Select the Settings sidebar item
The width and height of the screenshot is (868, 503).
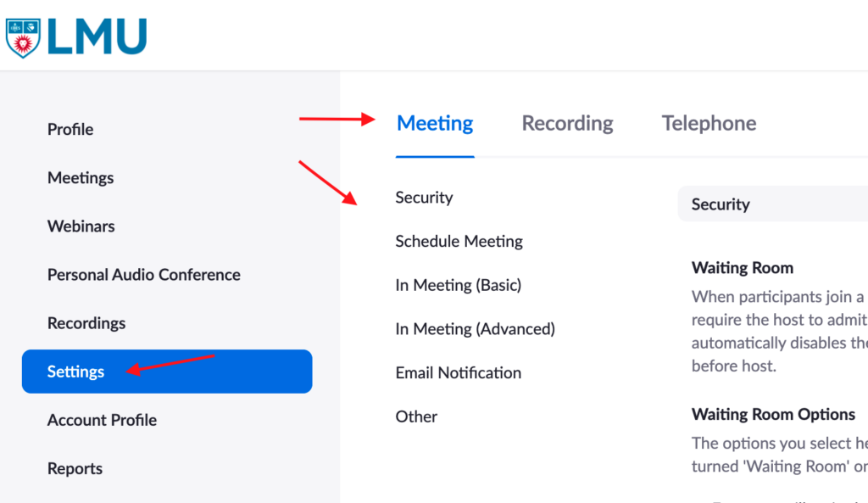(75, 371)
